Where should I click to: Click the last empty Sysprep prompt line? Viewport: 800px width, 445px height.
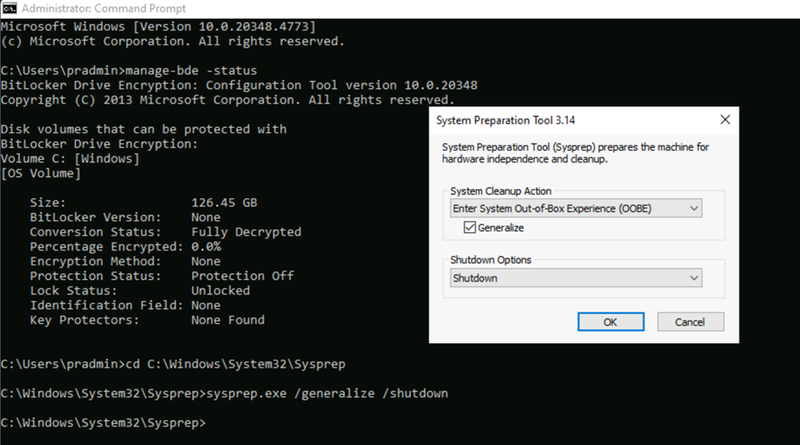(103, 423)
